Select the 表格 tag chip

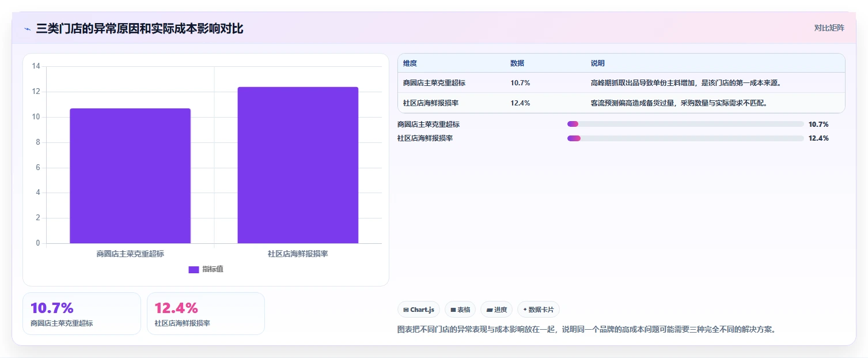tap(460, 310)
